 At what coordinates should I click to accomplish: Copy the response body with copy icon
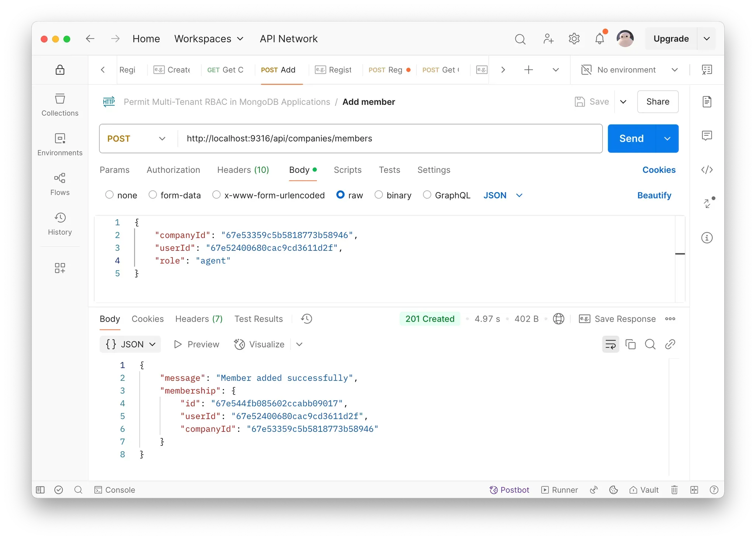point(630,344)
